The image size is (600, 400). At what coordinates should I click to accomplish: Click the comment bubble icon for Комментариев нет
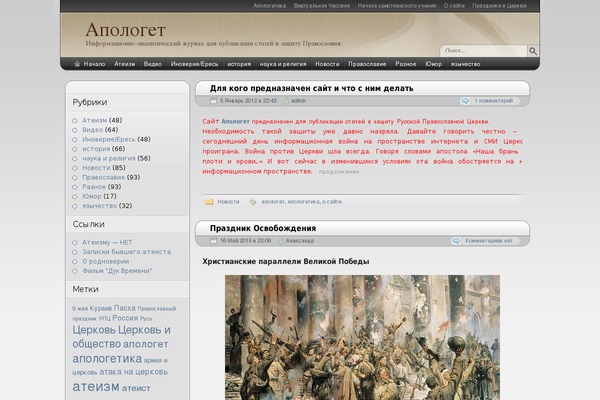(x=456, y=241)
